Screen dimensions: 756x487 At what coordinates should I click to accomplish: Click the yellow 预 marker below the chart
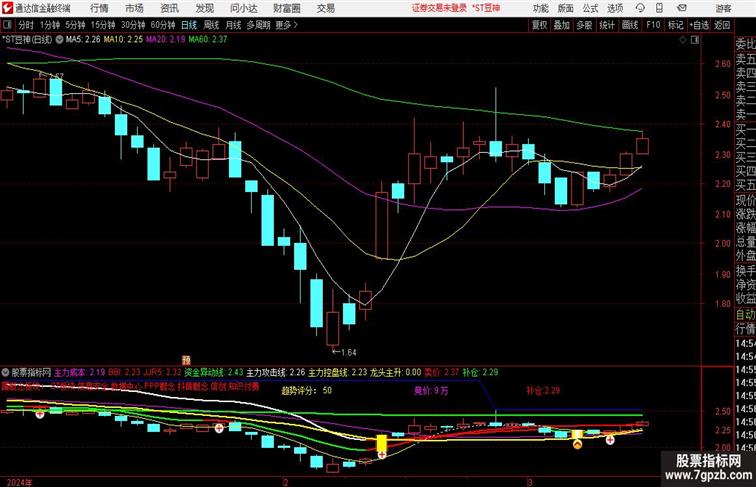coord(187,360)
